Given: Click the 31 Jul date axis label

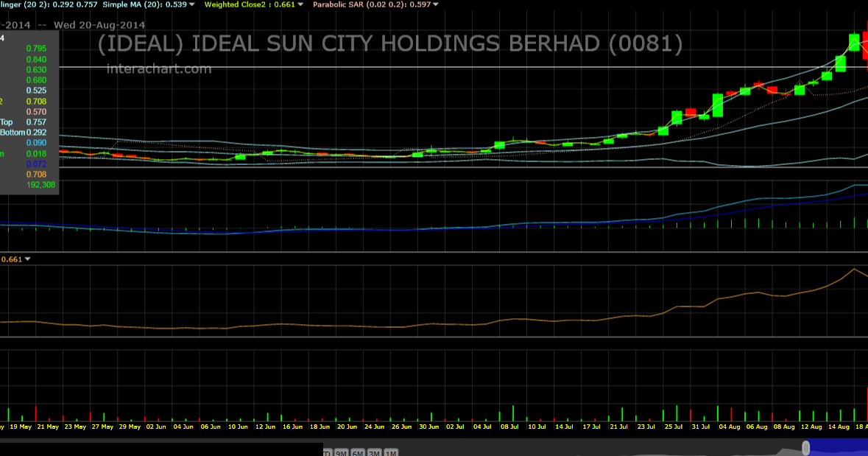Looking at the screenshot, I should [x=700, y=427].
